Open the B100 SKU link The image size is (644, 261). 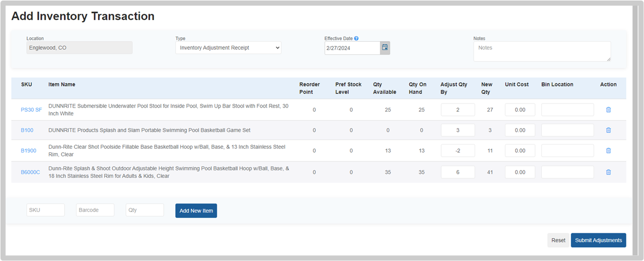[x=27, y=130]
